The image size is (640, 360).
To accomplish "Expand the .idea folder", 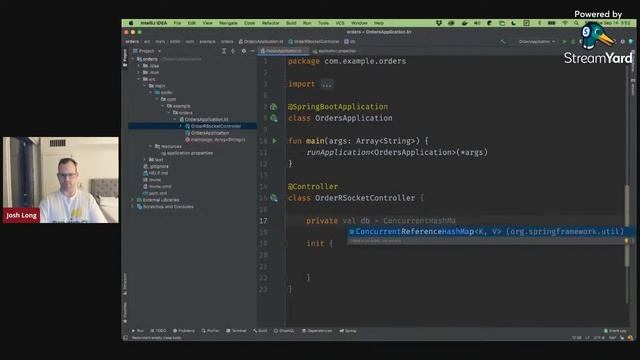I will (x=139, y=66).
